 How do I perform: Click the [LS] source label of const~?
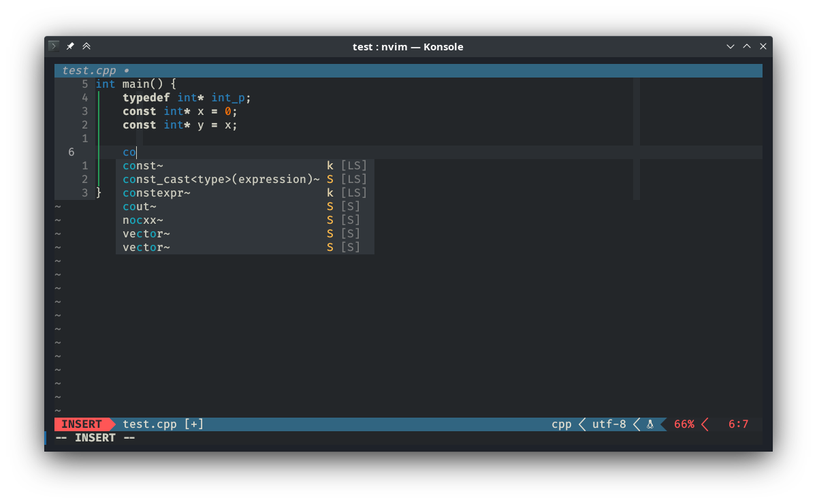pyautogui.click(x=354, y=166)
